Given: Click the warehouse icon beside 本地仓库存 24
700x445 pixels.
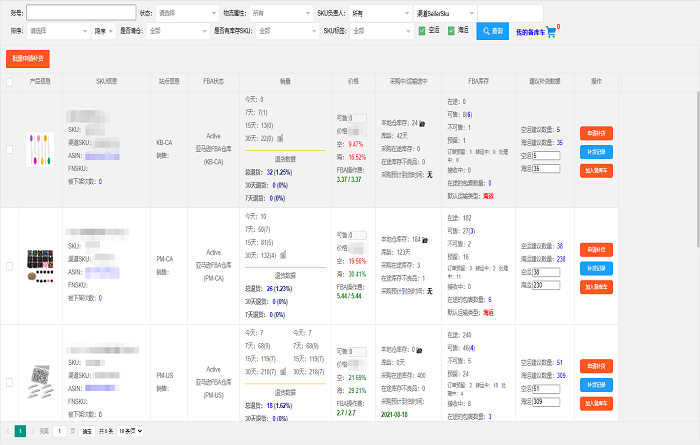Looking at the screenshot, I should pos(422,123).
